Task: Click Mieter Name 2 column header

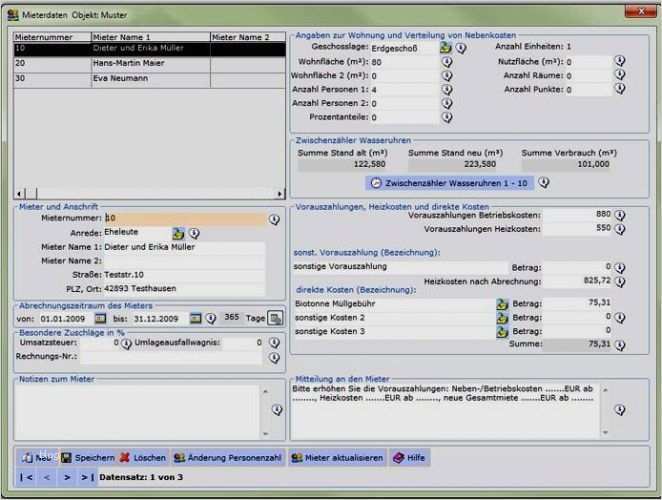Action: point(248,37)
